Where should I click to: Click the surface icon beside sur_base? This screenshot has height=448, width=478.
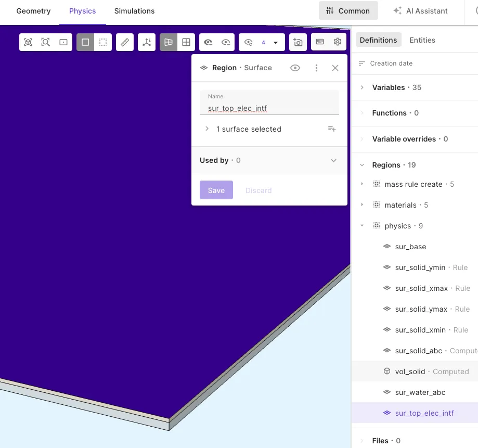coord(387,246)
